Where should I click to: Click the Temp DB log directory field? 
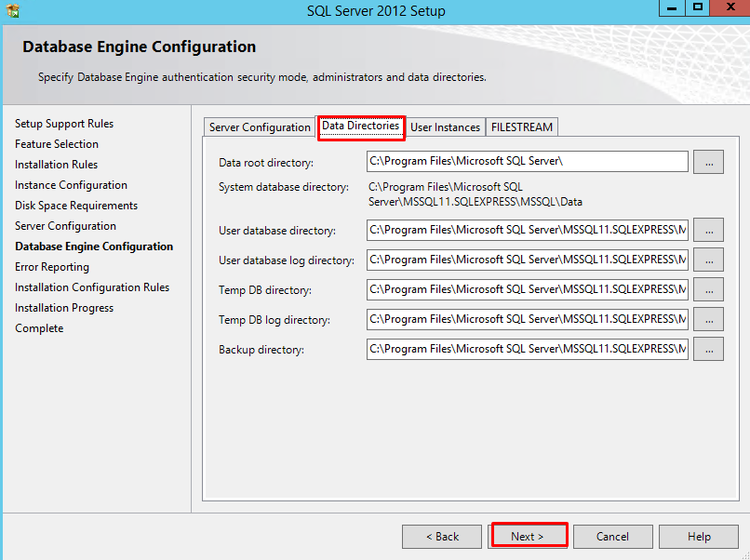pyautogui.click(x=527, y=319)
